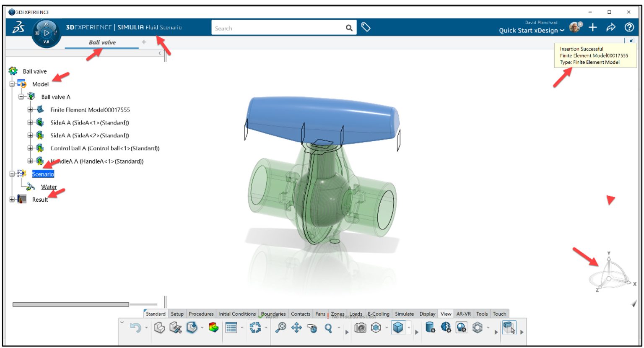Click the search magnifier button
644x348 pixels.
[x=349, y=28]
